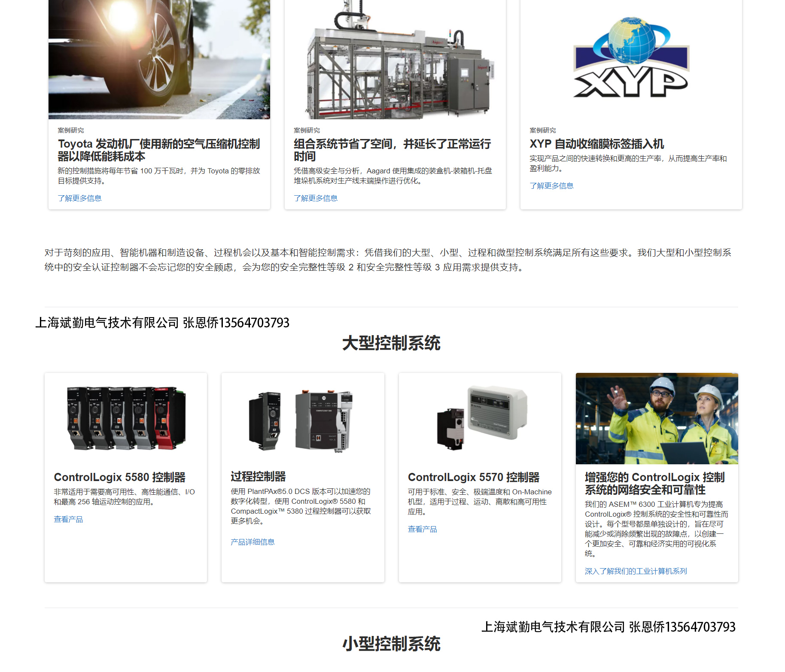785x672 pixels.
Task: Click the XYP card description text
Action: click(x=628, y=163)
